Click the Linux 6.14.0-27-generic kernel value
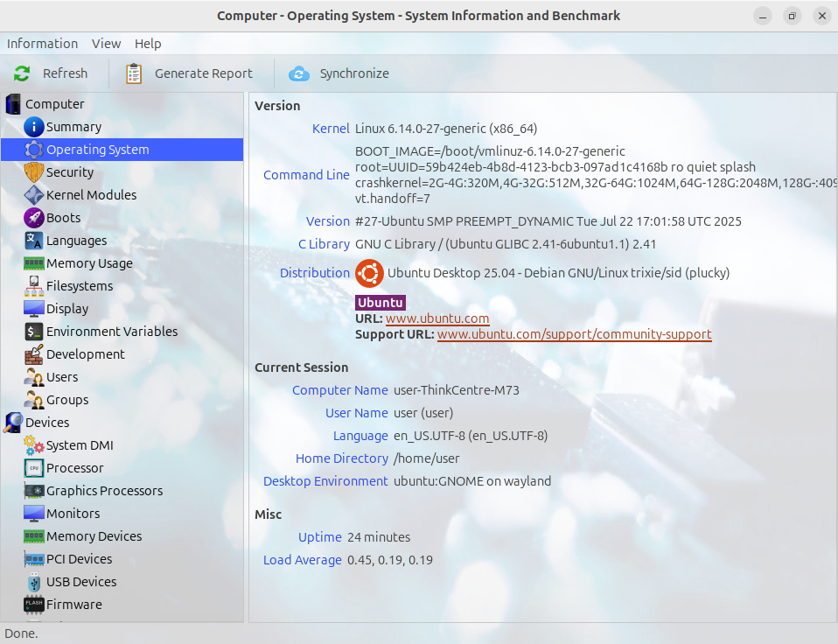 (x=446, y=129)
